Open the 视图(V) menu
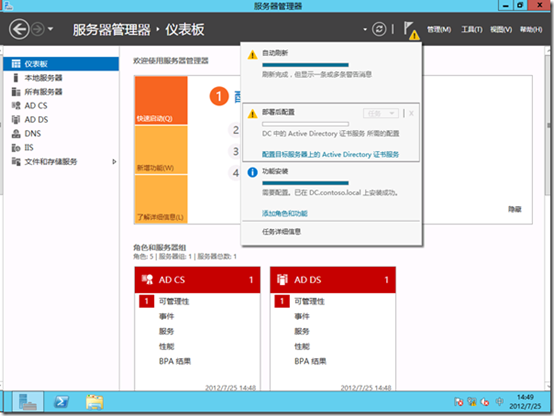554x416 pixels. tap(501, 29)
